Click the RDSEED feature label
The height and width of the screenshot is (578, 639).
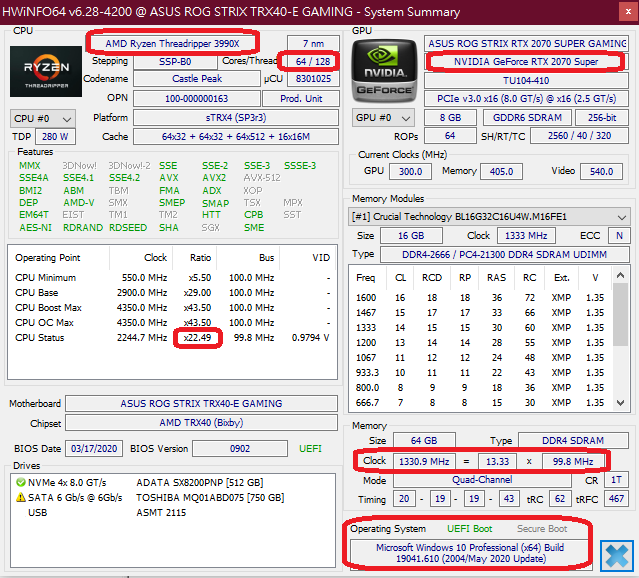tap(128, 228)
